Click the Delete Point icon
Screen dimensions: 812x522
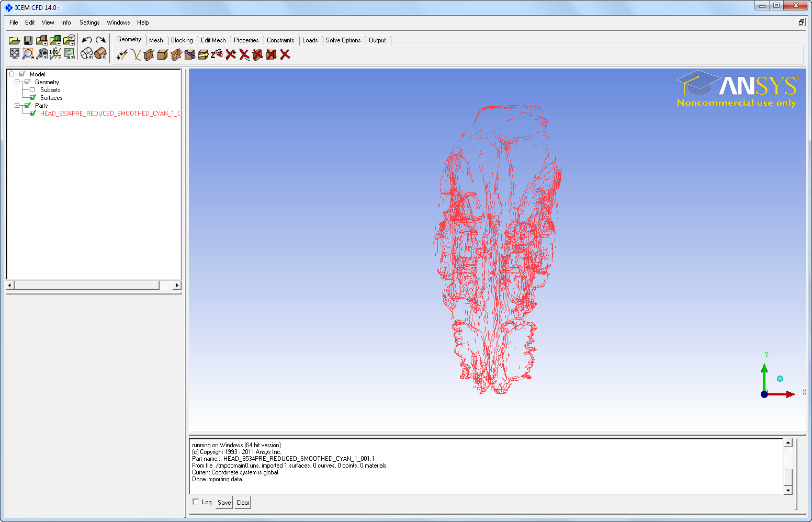231,54
